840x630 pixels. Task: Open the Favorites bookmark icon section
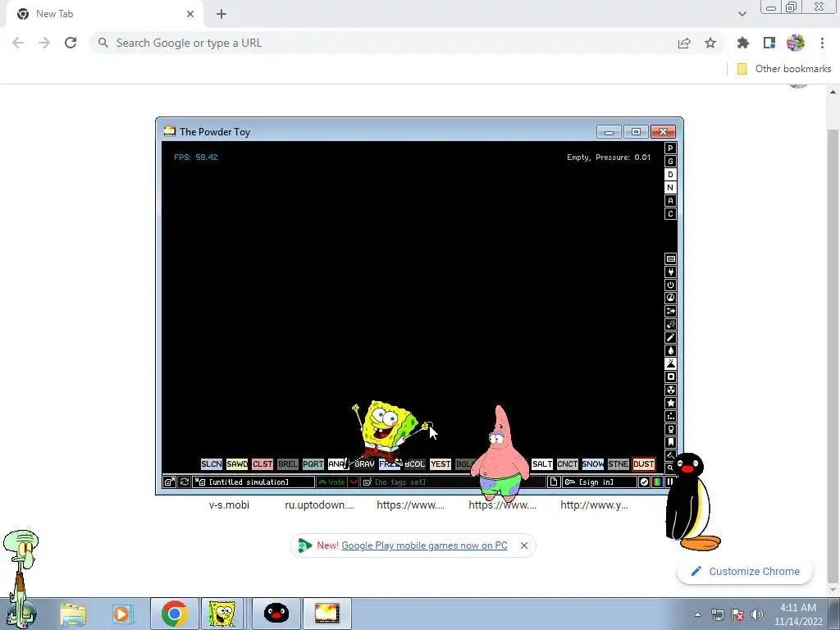point(670,442)
